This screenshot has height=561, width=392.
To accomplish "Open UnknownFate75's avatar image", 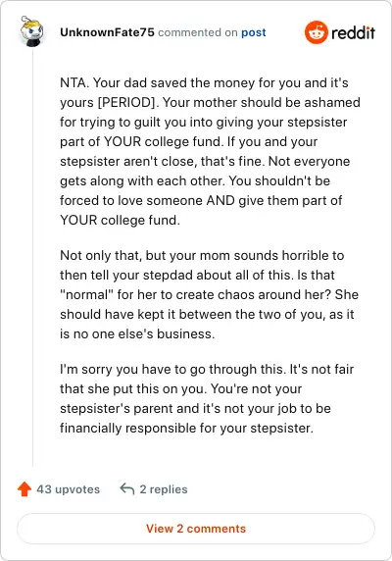I will click(x=31, y=31).
